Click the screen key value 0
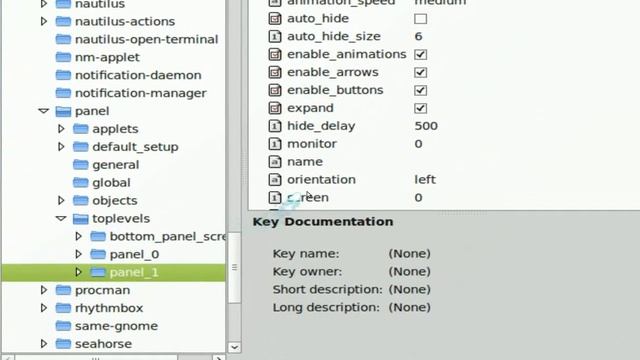640x360 pixels. 418,198
